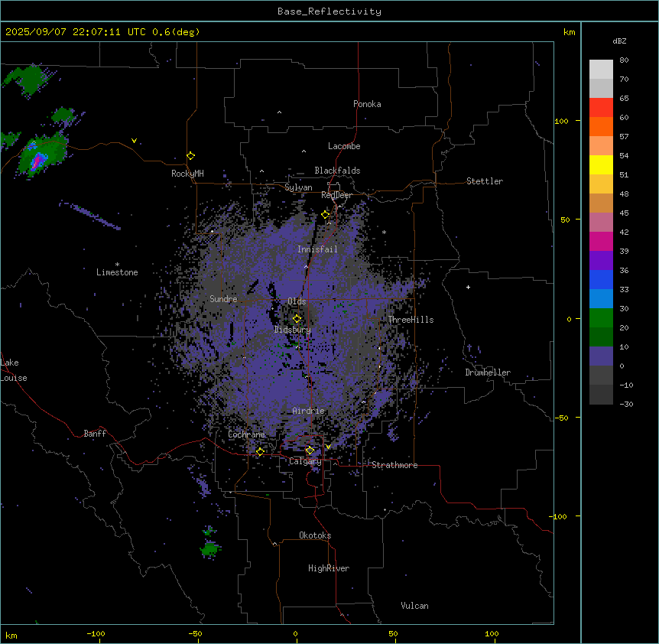Select the Airdrie label
Image resolution: width=659 pixels, height=644 pixels.
click(308, 411)
